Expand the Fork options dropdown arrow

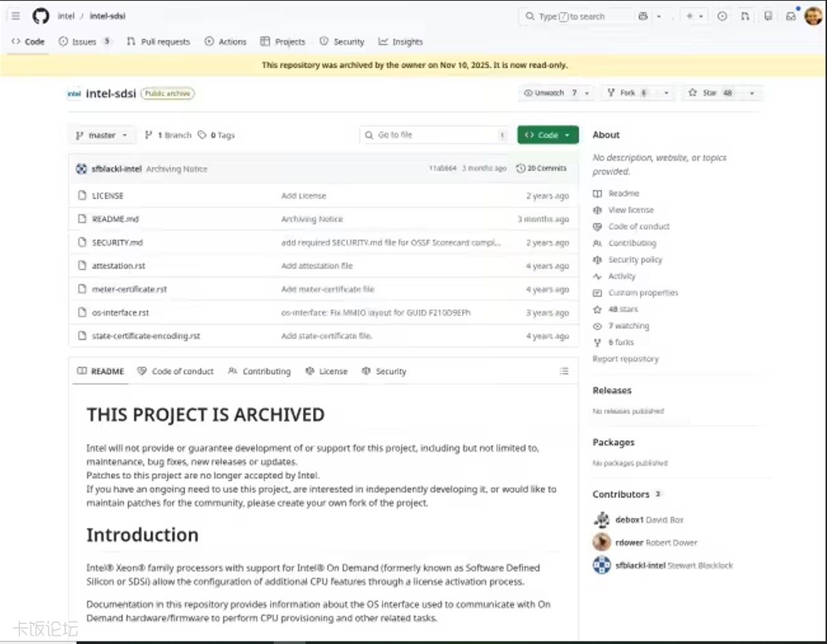click(666, 93)
